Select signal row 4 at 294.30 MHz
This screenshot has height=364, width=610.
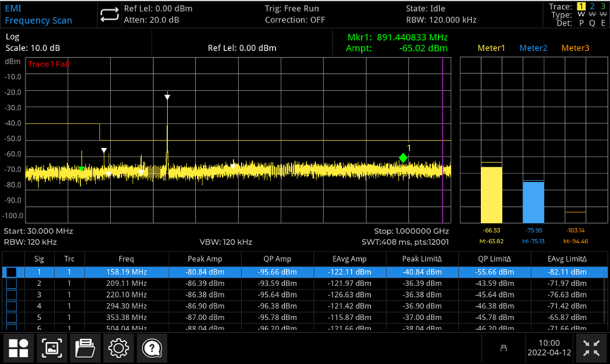click(127, 306)
